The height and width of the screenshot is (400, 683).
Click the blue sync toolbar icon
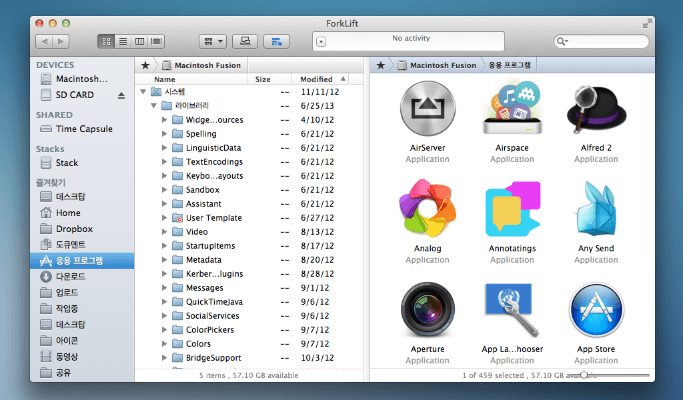point(277,41)
